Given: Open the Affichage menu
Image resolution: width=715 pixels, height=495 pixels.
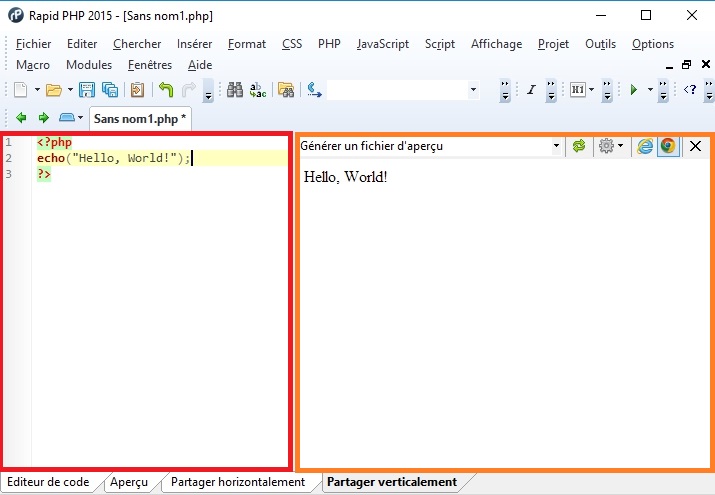Looking at the screenshot, I should click(497, 44).
